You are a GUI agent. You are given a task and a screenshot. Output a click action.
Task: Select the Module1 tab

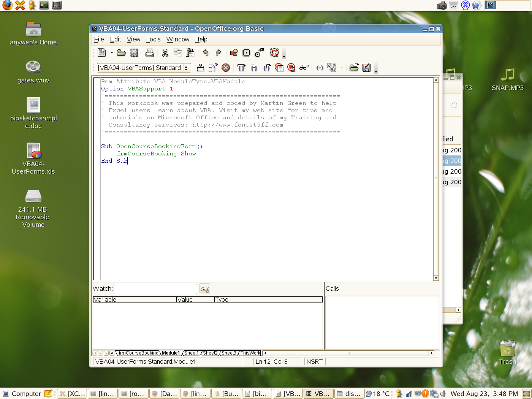pyautogui.click(x=171, y=353)
